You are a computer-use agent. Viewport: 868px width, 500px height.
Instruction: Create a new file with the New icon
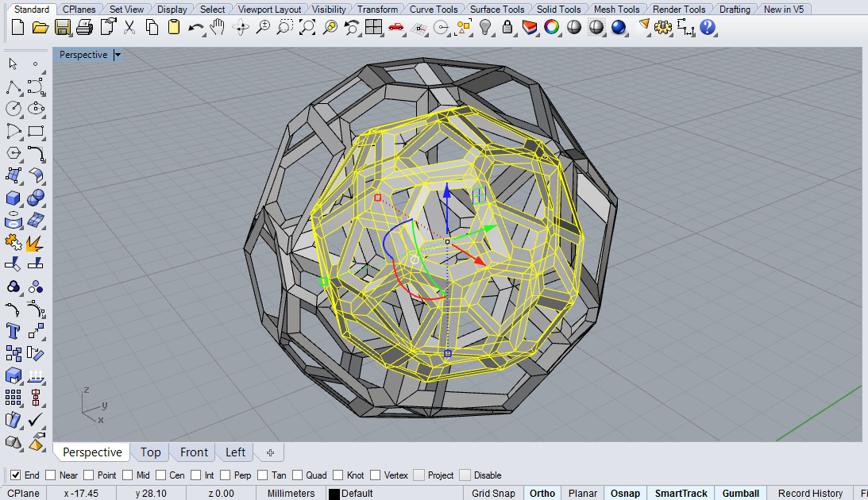click(17, 27)
